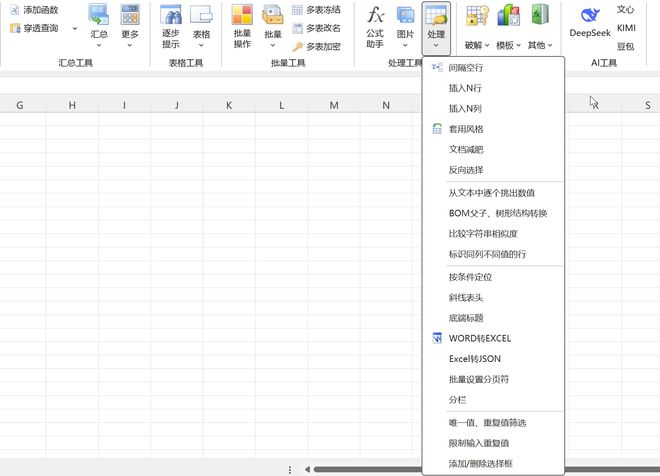Open the 公式助手 fx icon
The image size is (660, 476).
[x=375, y=16]
